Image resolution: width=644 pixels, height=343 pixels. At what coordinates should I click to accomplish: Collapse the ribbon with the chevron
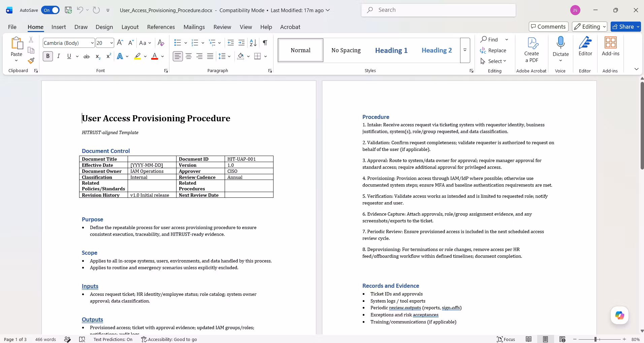tap(636, 69)
